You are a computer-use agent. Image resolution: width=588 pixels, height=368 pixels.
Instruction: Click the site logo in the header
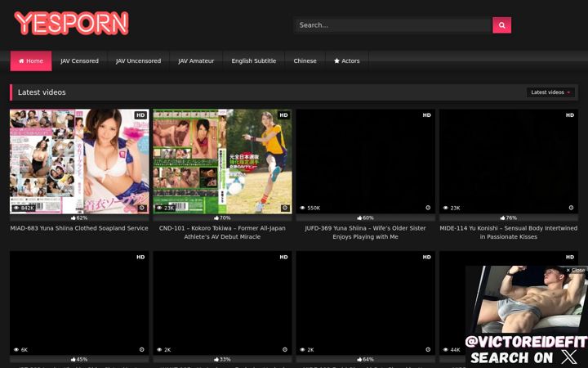click(x=71, y=23)
